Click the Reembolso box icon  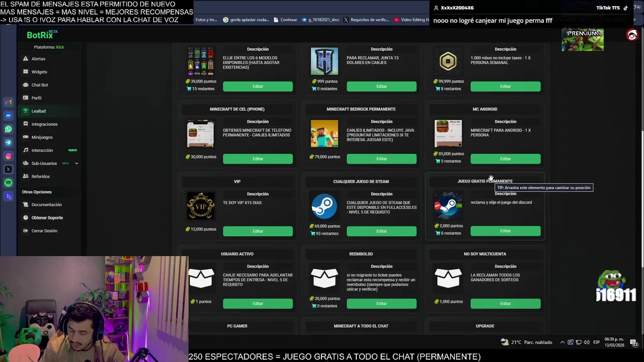click(324, 278)
